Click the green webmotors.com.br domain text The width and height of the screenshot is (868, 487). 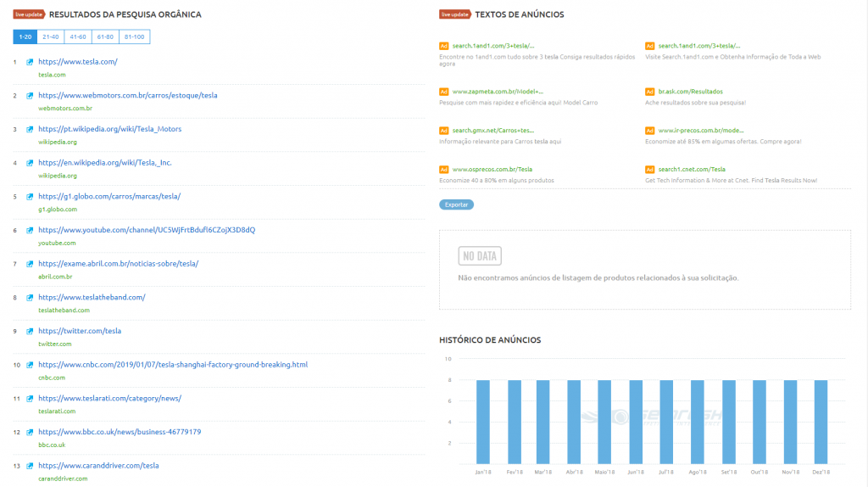pos(65,109)
